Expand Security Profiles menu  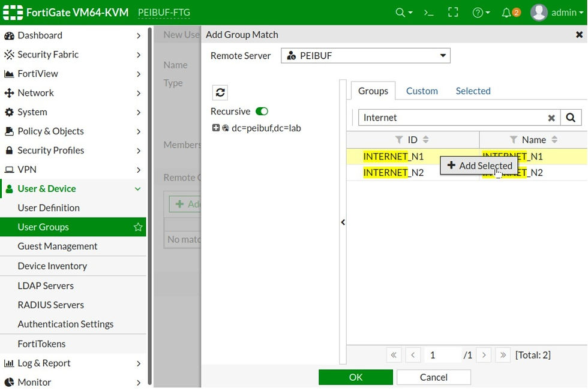(73, 151)
